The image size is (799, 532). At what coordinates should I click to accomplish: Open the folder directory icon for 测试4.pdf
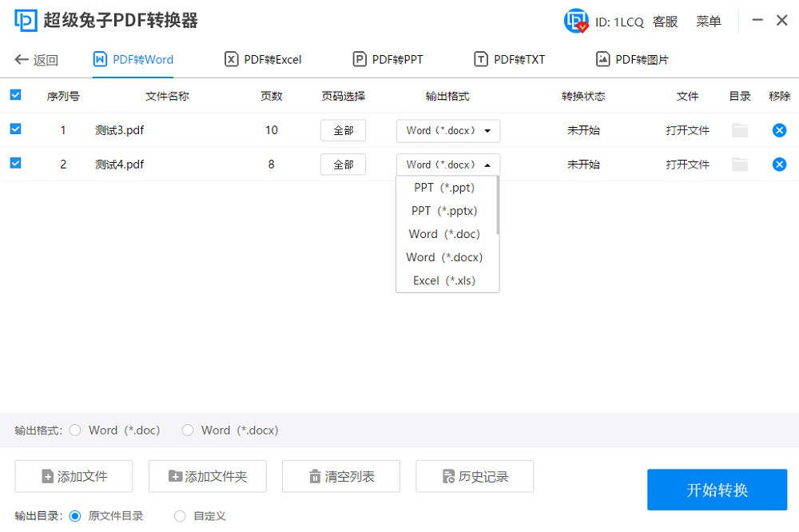(739, 164)
